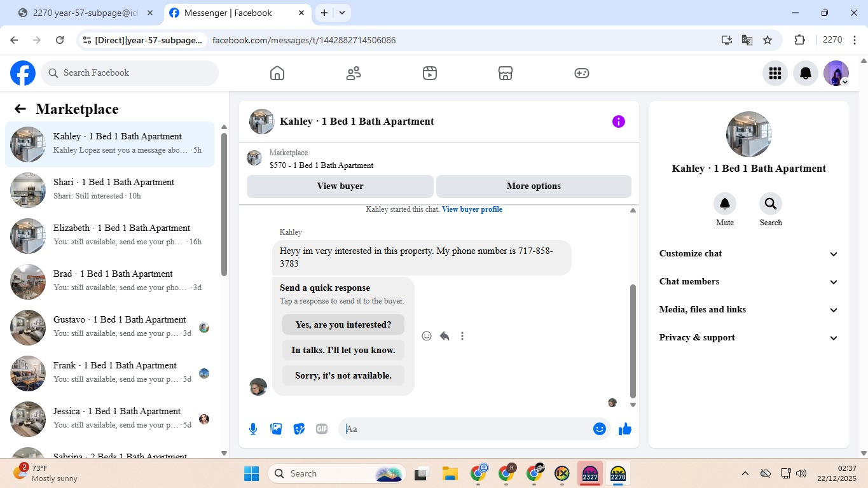868x488 pixels.
Task: Open Frank conversation in the list
Action: pos(110,373)
